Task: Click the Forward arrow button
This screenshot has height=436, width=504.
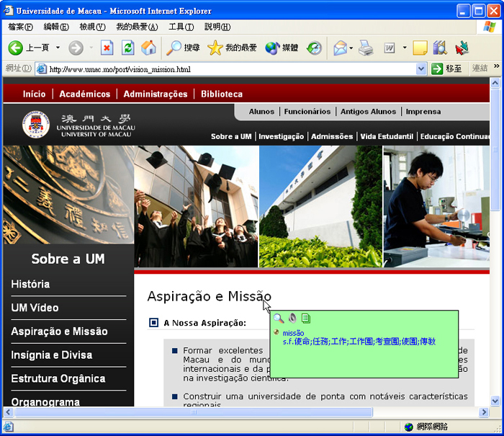Action: click(76, 48)
